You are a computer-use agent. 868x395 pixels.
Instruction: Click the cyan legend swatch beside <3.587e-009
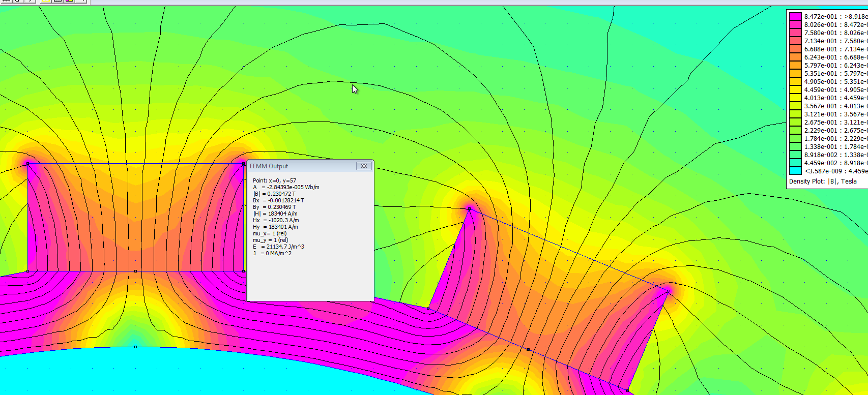[795, 171]
